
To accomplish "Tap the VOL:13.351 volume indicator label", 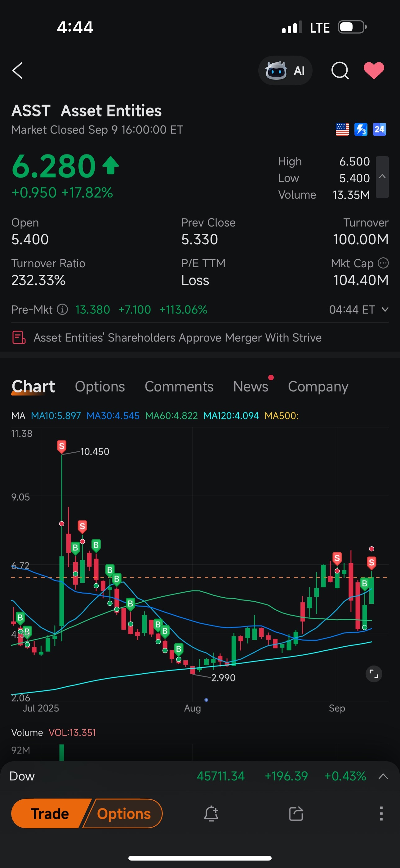I will click(x=72, y=733).
